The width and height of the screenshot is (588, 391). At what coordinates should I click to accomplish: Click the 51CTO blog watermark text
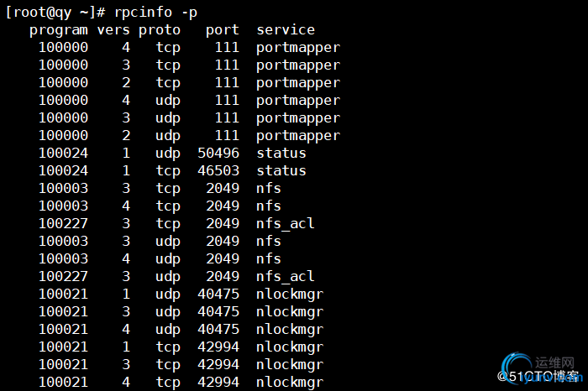pyautogui.click(x=538, y=376)
